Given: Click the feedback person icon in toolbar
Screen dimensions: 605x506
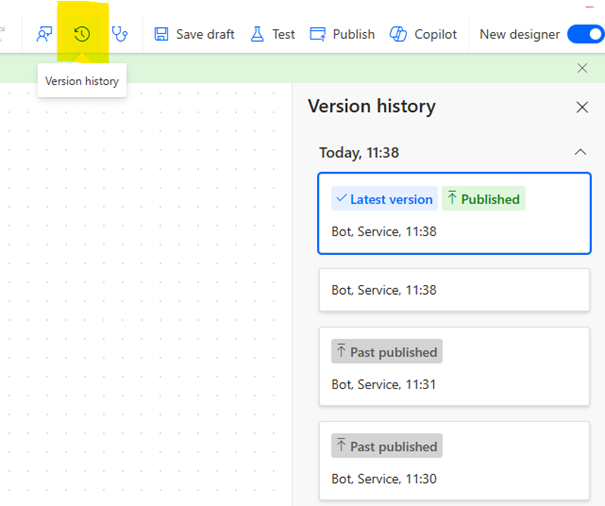Looking at the screenshot, I should [44, 34].
